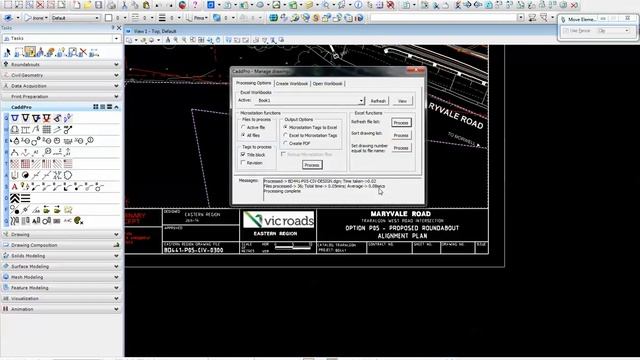Image resolution: width=640 pixels, height=360 pixels.
Task: Click the active color swatch in attributes toolbar
Action: pos(108,18)
